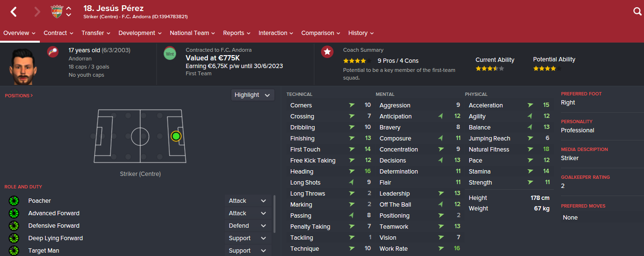Click the F.C. Andorra club crest
Viewport: 644px width, 256px height.
[x=57, y=12]
